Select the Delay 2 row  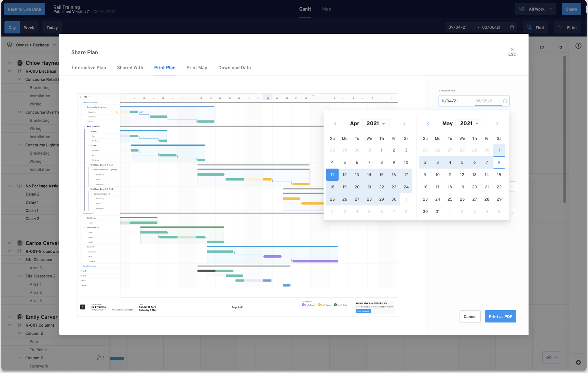point(32,194)
